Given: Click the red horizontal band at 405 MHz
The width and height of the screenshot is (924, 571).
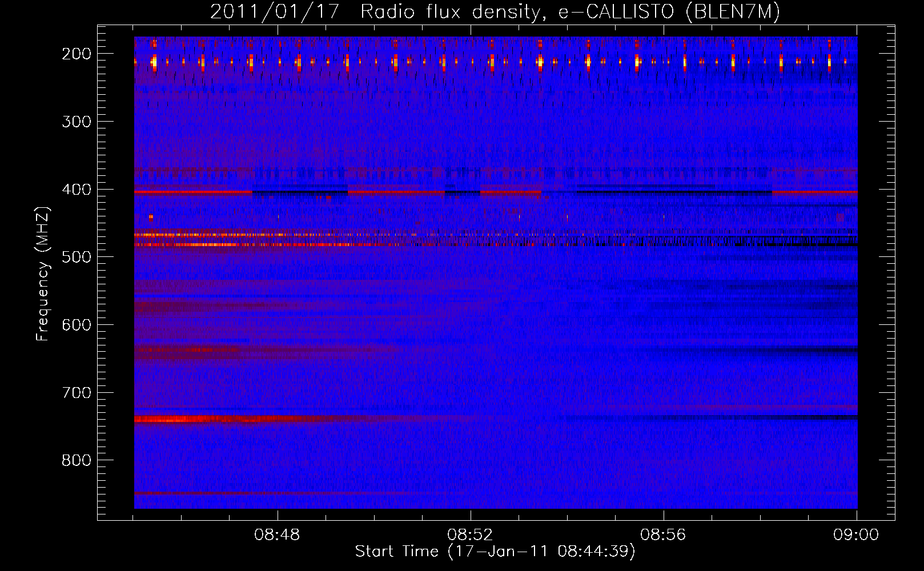Looking at the screenshot, I should [x=193, y=192].
